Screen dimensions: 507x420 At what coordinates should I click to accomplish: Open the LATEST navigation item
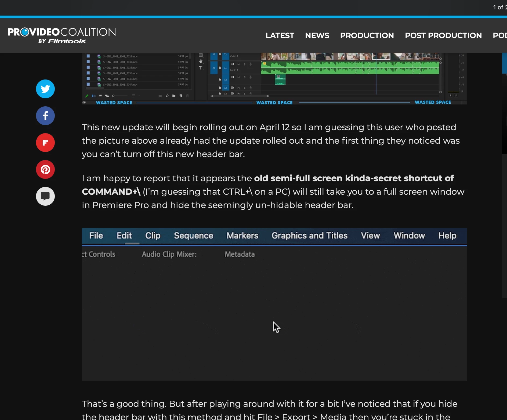(x=280, y=35)
